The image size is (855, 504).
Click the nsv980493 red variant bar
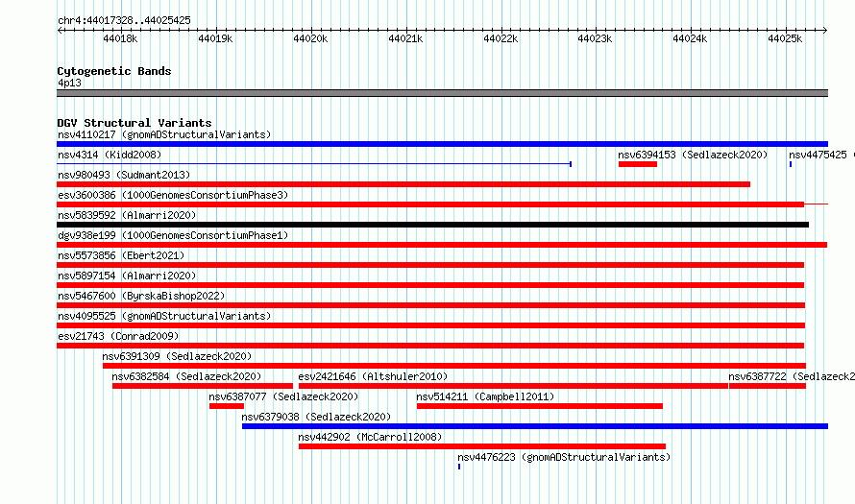[403, 184]
